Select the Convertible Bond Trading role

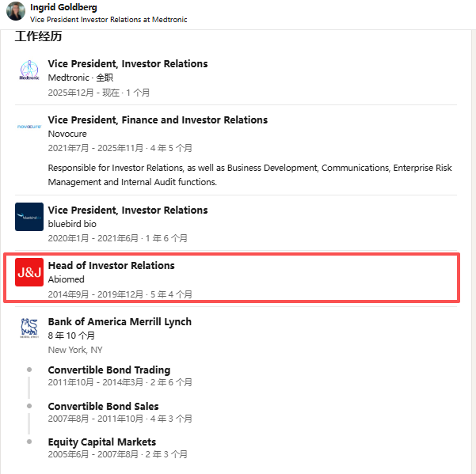tap(109, 370)
